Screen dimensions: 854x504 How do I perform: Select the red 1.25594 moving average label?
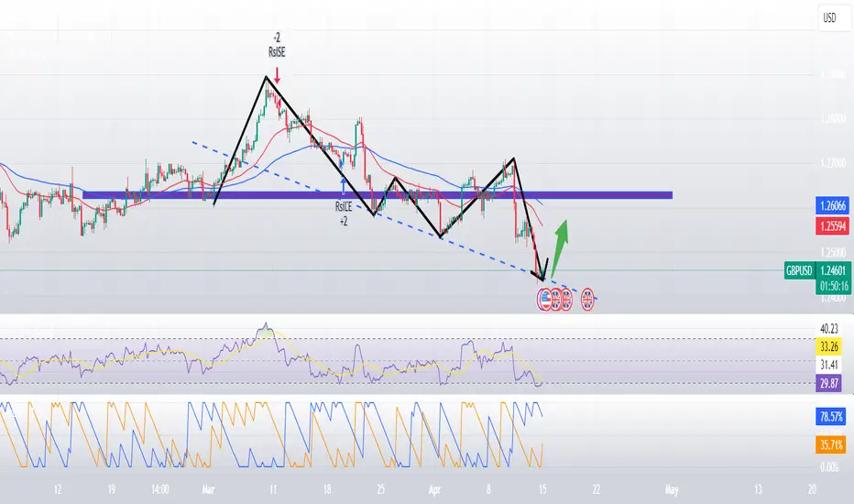pos(833,226)
